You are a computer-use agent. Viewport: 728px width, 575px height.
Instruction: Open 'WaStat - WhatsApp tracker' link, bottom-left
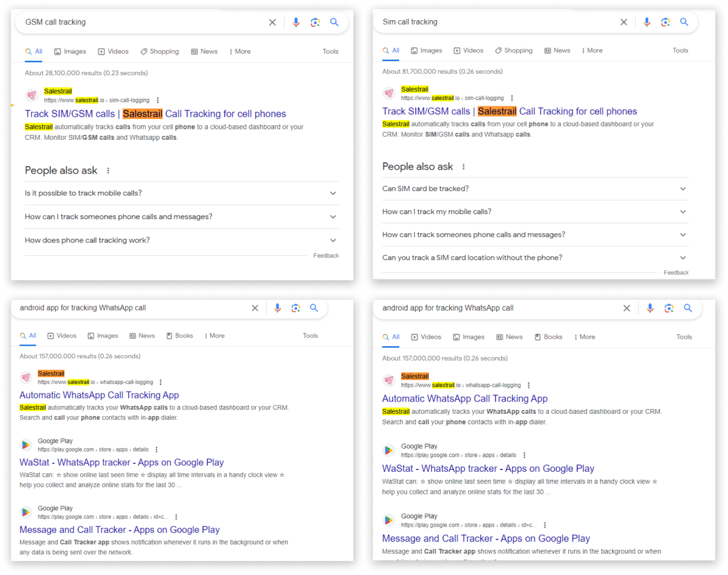coord(121,463)
